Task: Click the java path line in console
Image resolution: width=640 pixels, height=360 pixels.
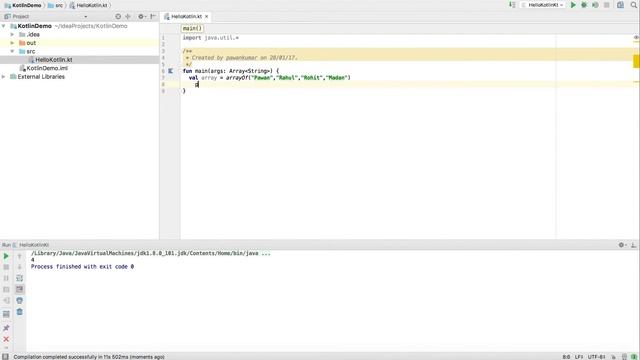Action: [151, 253]
